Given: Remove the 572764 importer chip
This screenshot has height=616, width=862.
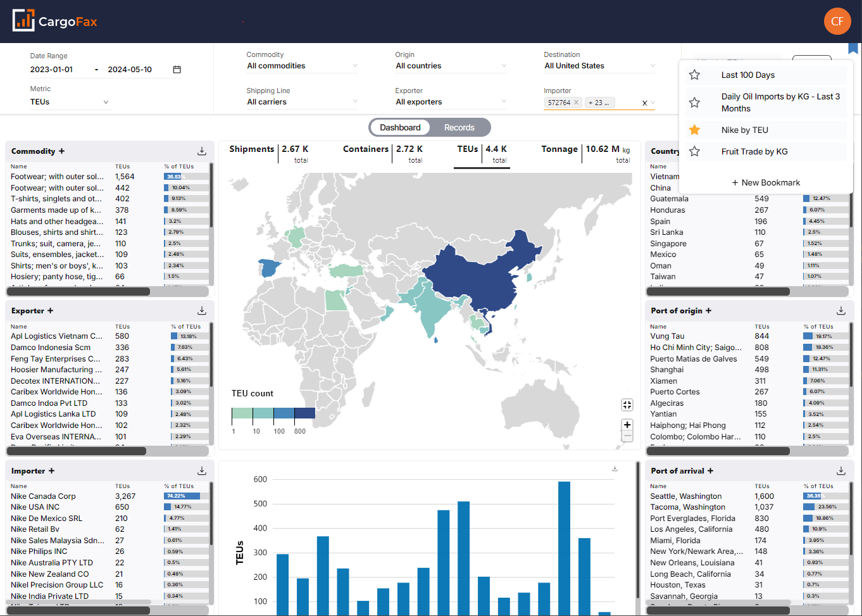Looking at the screenshot, I should point(575,102).
